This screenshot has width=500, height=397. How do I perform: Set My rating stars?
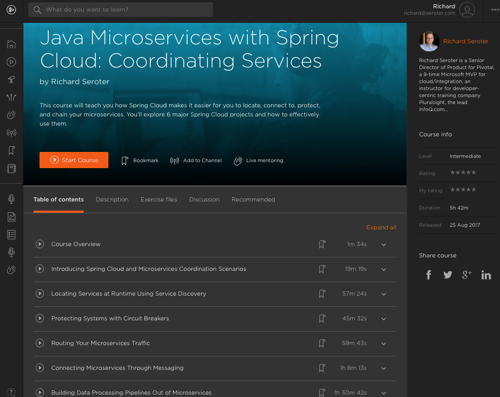(463, 190)
